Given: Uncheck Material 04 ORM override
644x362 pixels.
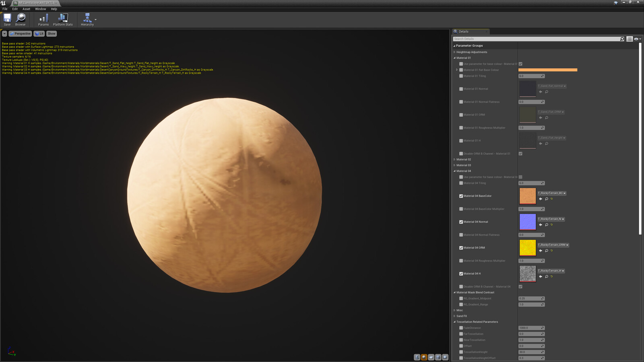Looking at the screenshot, I should click(461, 248).
